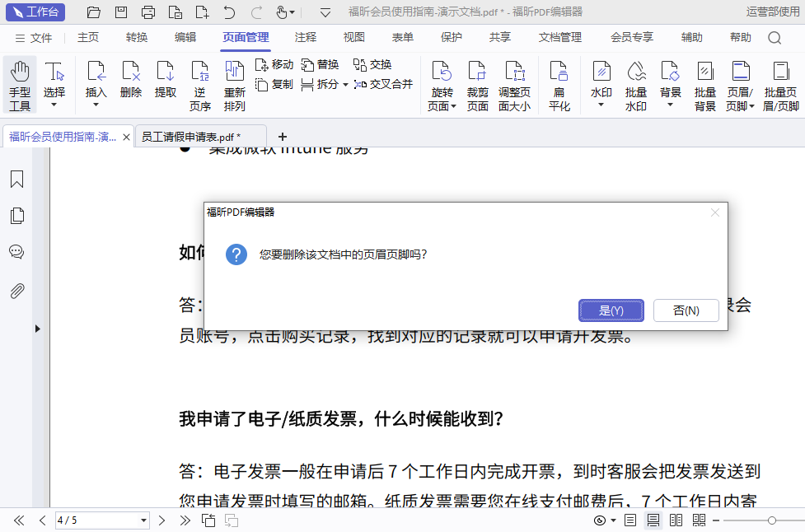Open the Annotate (注释) ribbon tab
The height and width of the screenshot is (532, 805).
click(305, 37)
